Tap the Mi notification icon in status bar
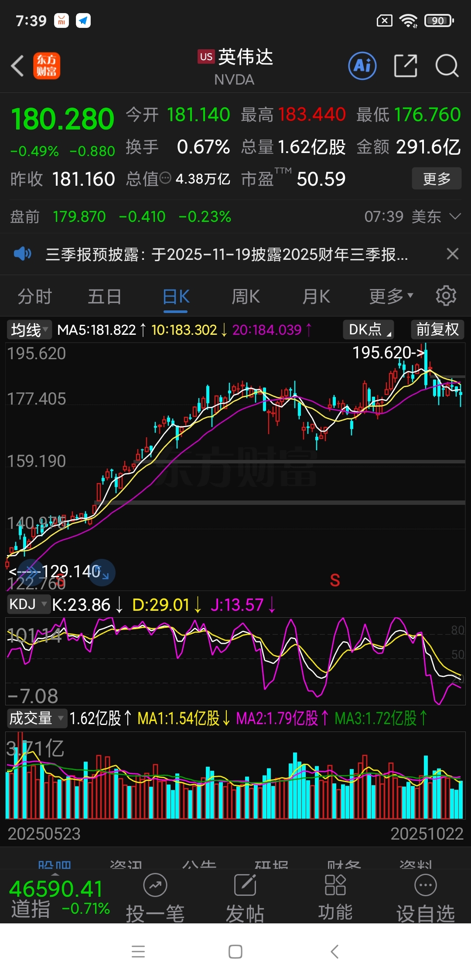The height and width of the screenshot is (980, 471). (61, 20)
